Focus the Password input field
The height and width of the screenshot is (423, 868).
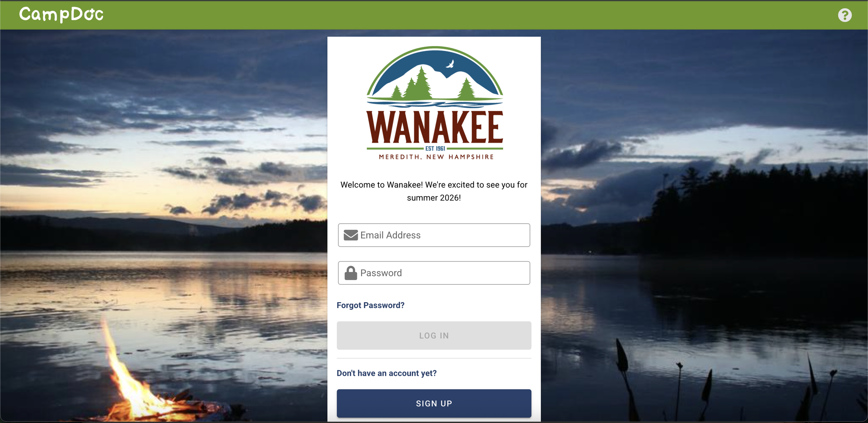434,273
